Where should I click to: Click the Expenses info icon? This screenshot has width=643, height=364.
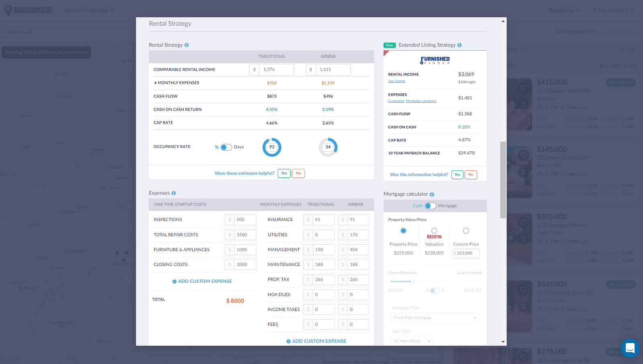click(174, 193)
